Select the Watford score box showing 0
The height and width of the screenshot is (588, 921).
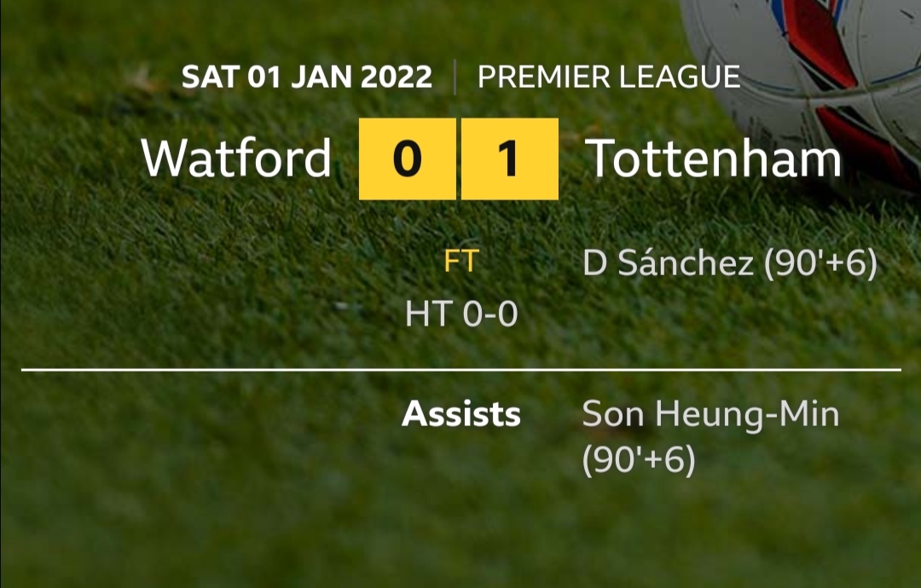coord(407,159)
